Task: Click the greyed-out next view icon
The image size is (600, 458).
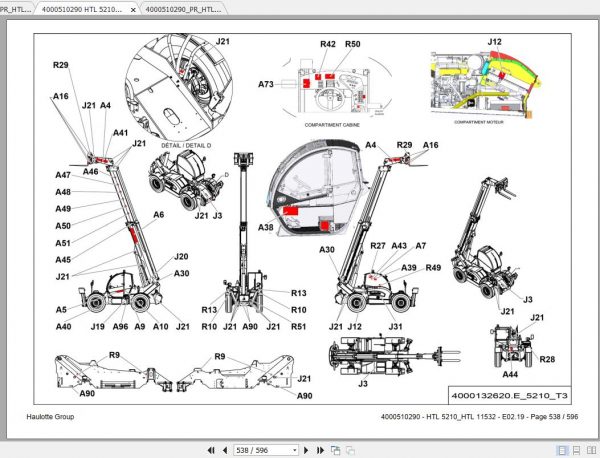Action: click(350, 450)
